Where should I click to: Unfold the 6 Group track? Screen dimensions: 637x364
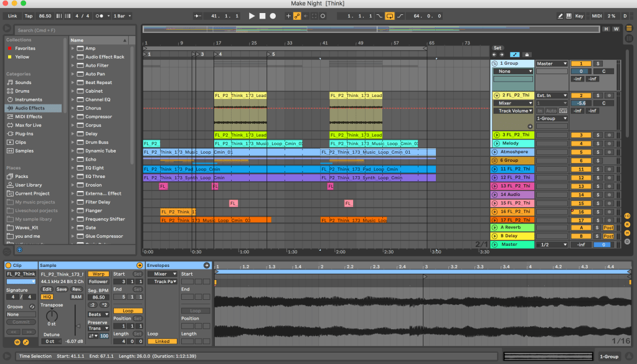pyautogui.click(x=495, y=161)
